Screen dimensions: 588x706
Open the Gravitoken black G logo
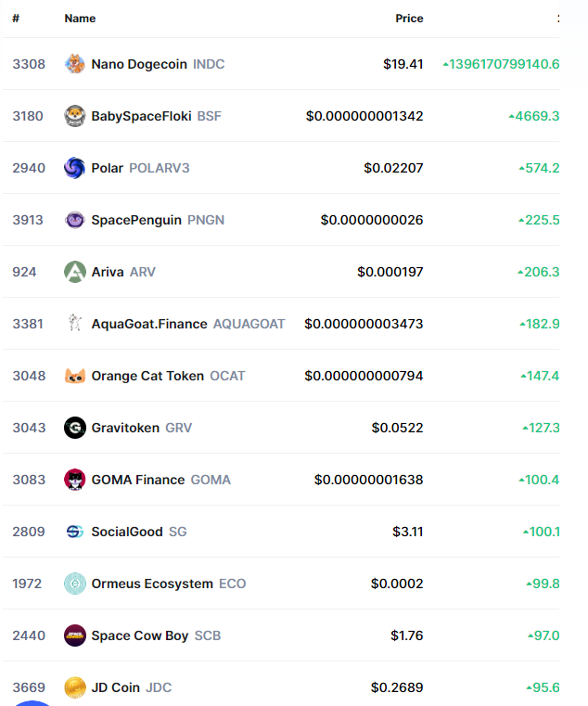(x=75, y=428)
